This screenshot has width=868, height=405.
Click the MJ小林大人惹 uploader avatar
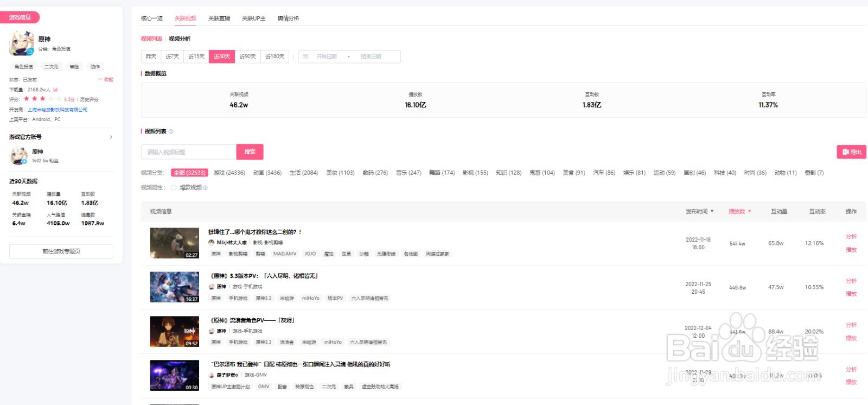[212, 243]
